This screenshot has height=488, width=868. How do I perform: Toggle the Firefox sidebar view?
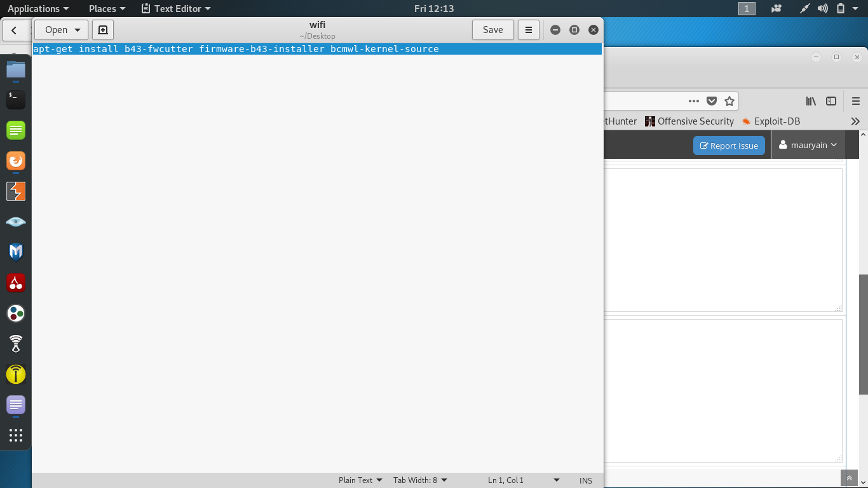coord(831,101)
